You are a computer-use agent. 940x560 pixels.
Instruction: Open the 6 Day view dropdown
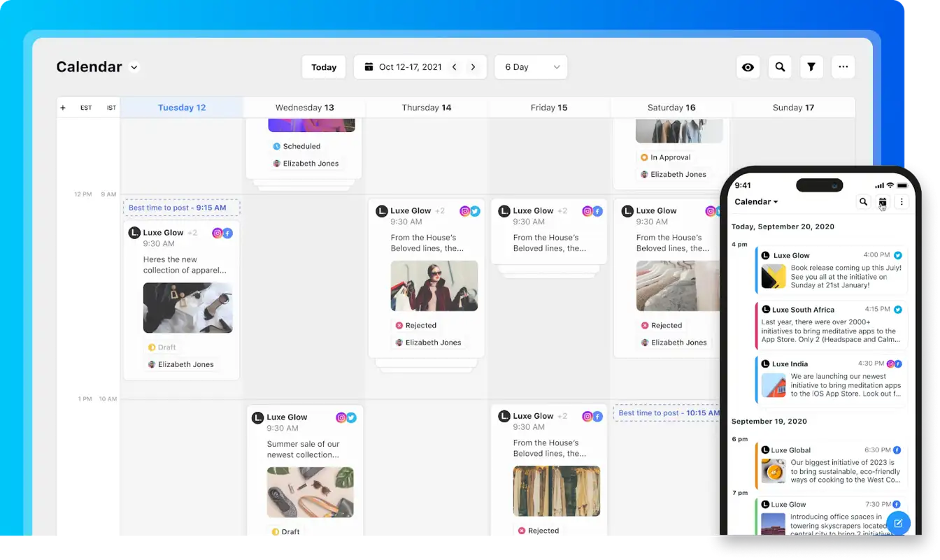[x=531, y=67]
